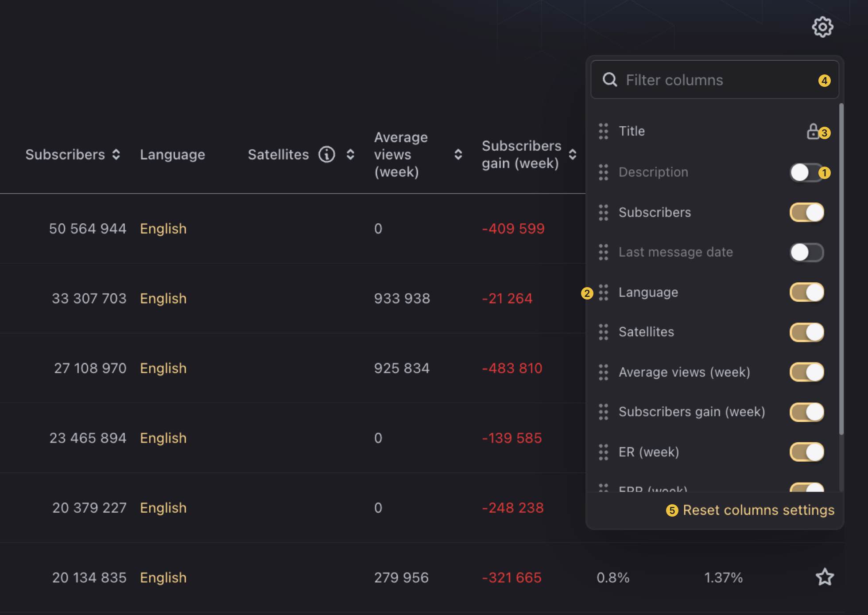The image size is (868, 615).
Task: Sort by Subscribers gain (week) arrows
Action: pos(573,154)
